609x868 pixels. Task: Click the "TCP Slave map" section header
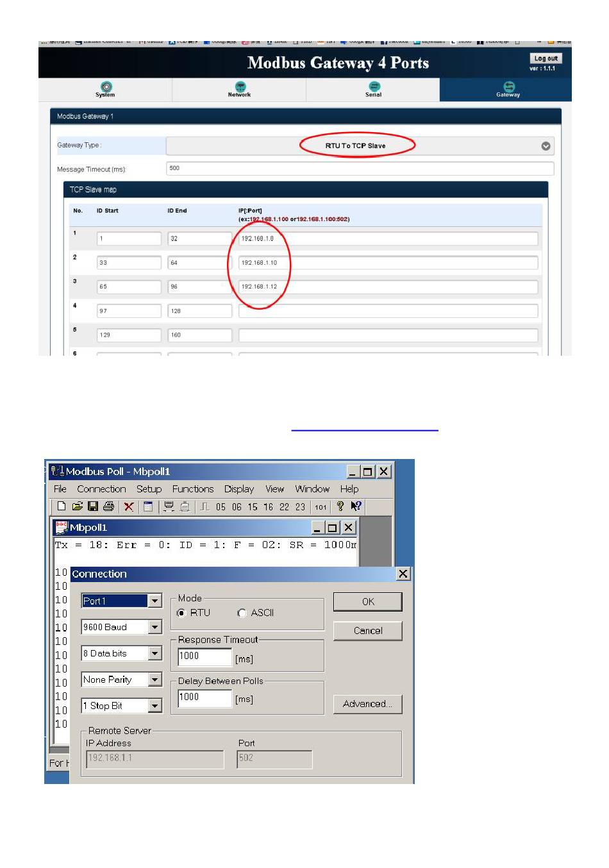tap(306, 190)
